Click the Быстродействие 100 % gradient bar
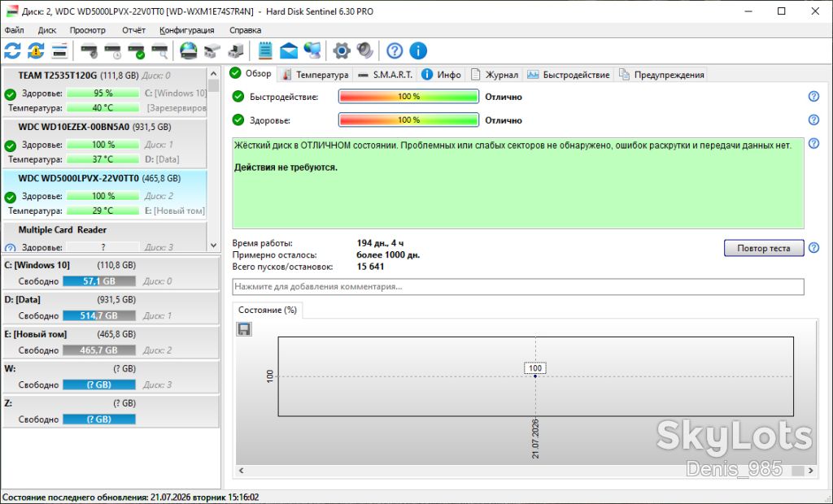Image resolution: width=833 pixels, height=504 pixels. [x=408, y=97]
